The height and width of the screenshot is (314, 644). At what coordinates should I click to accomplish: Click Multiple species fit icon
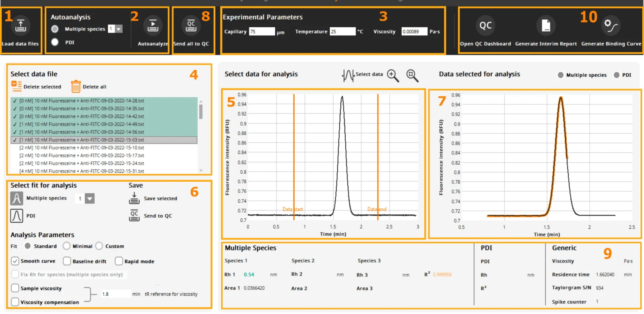point(17,198)
